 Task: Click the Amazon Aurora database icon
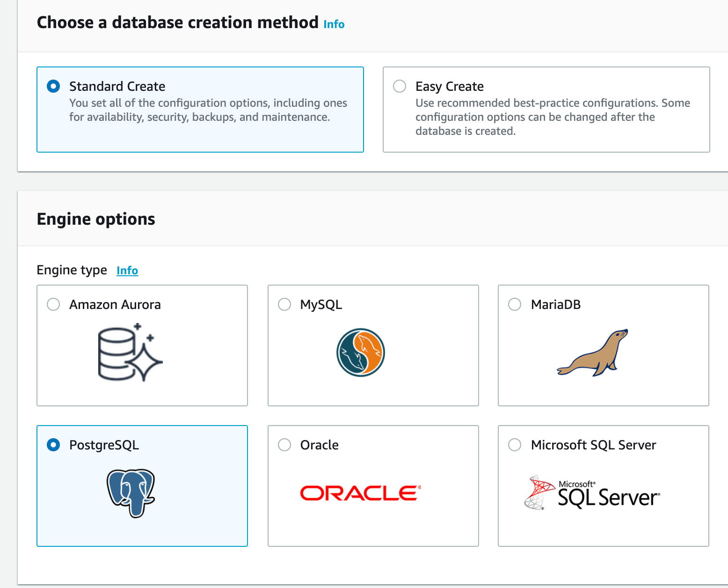[130, 352]
